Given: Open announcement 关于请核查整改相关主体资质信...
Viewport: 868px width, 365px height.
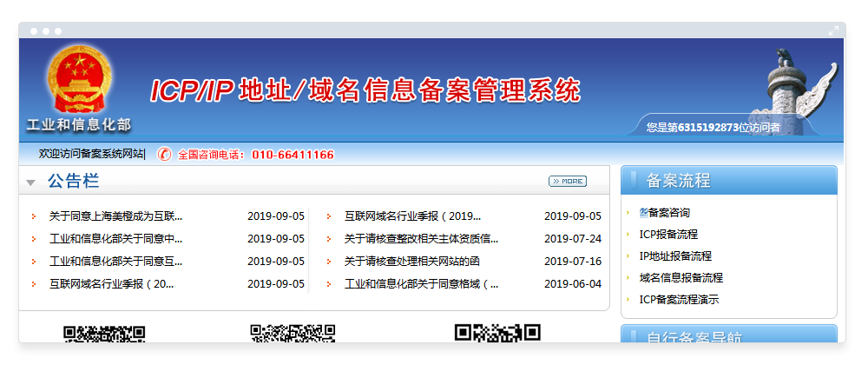Looking at the screenshot, I should 421,239.
